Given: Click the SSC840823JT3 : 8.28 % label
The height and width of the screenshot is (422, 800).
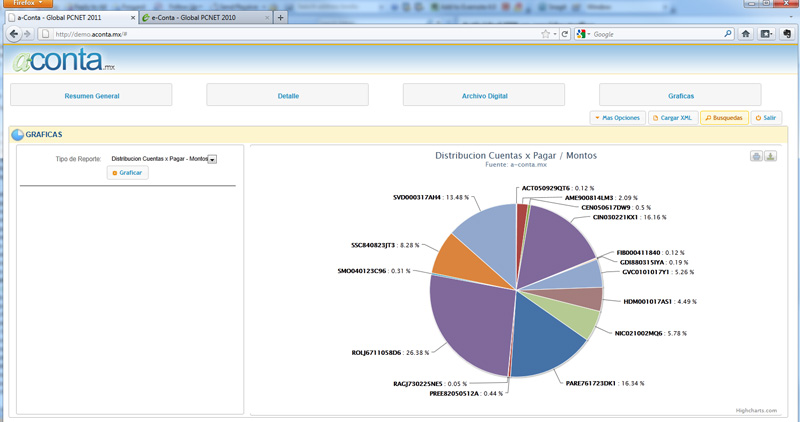Looking at the screenshot, I should tap(385, 245).
